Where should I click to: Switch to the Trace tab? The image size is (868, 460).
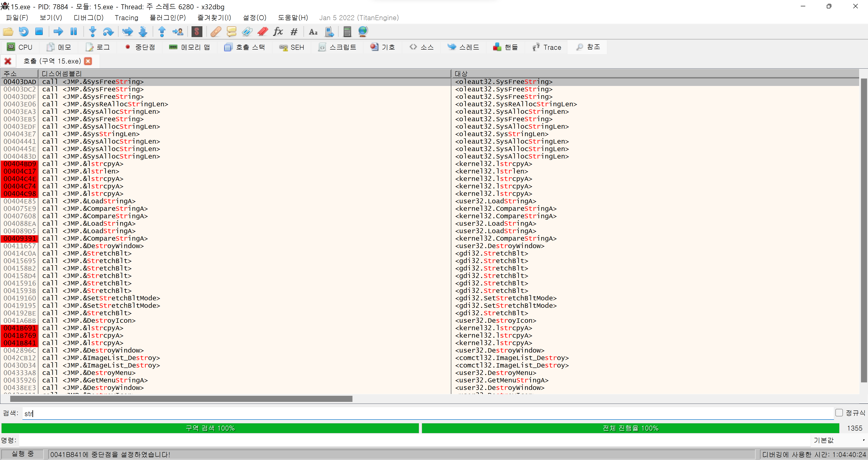547,47
